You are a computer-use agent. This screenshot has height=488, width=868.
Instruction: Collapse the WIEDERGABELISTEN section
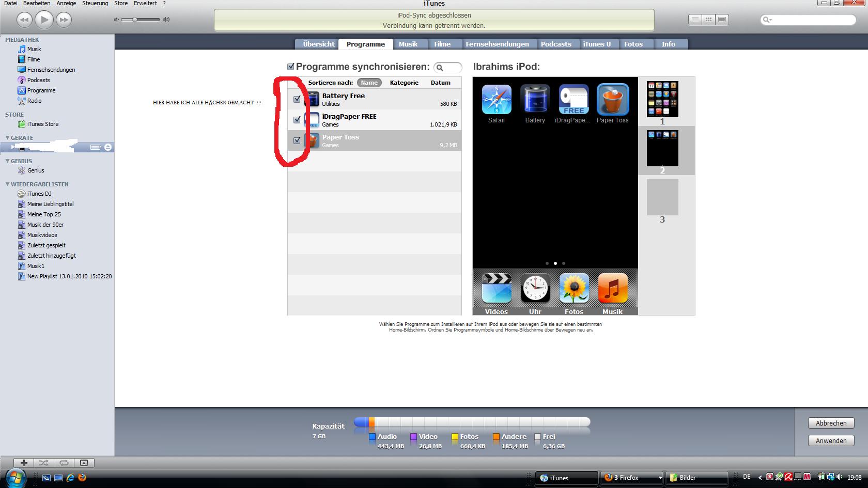coord(7,184)
